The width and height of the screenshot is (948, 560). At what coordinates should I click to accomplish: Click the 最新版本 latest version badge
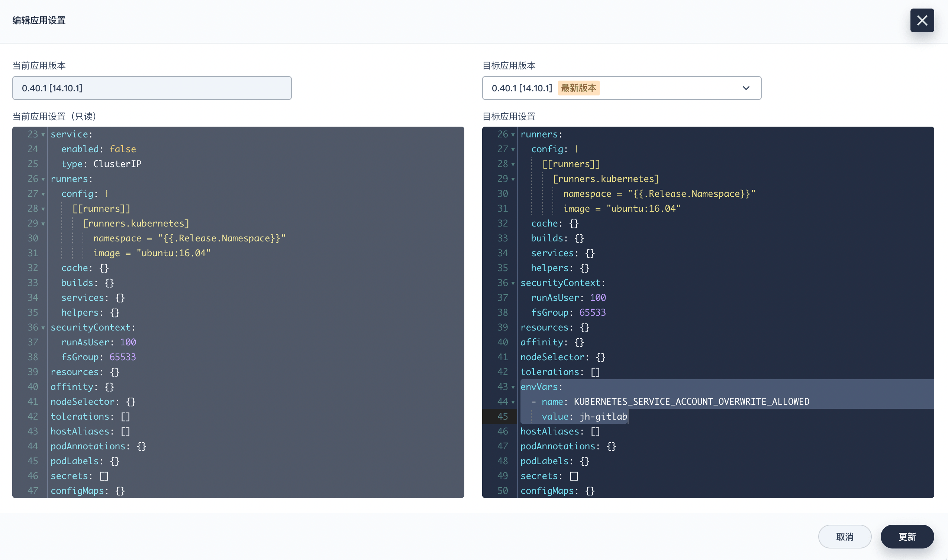pos(578,88)
